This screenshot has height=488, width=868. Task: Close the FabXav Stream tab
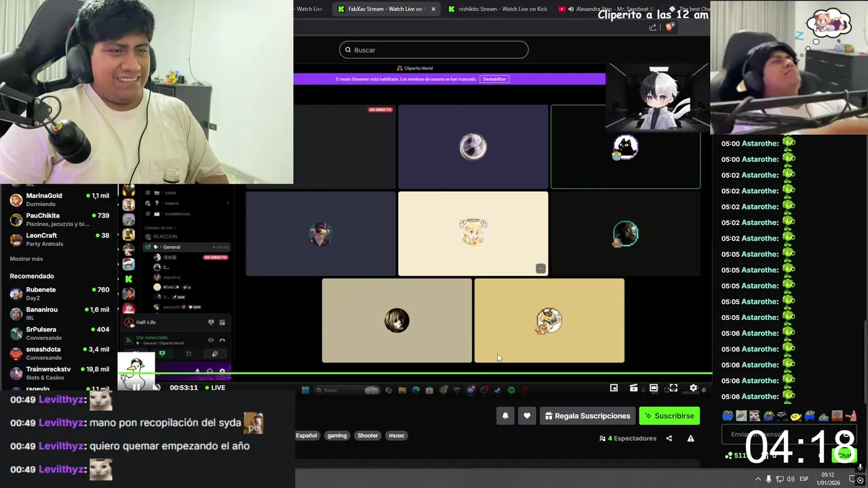(x=433, y=9)
